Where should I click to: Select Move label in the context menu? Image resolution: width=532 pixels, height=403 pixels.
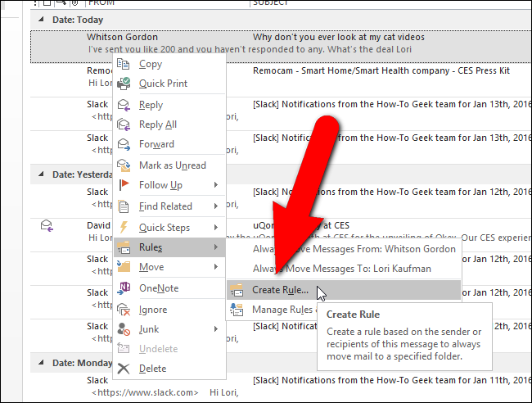151,267
